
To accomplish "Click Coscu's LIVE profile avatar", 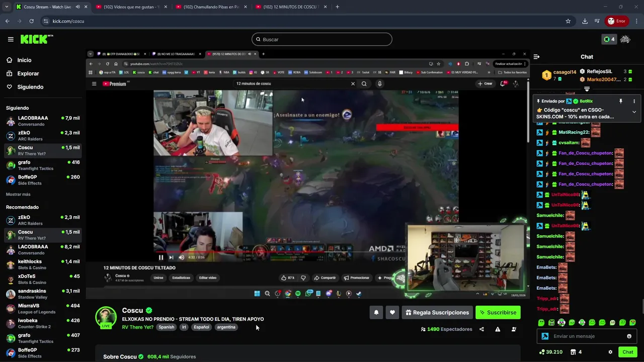I will coord(106,318).
